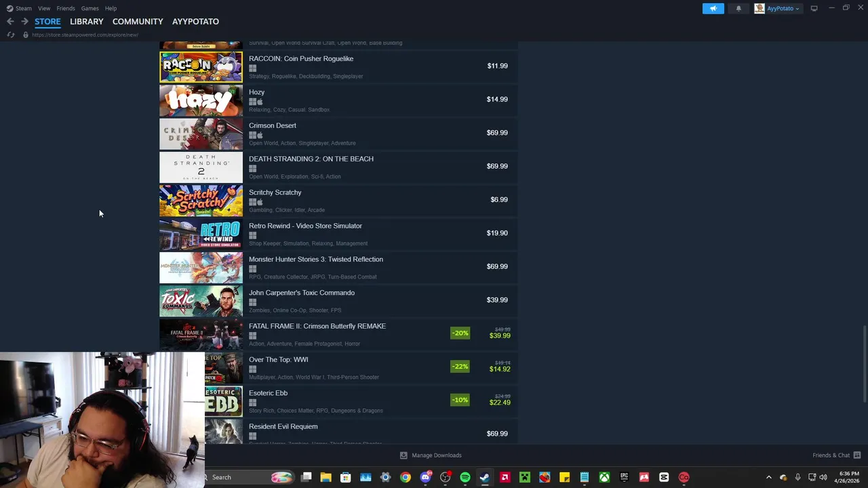Click the padlock site security icon
Screen dimensions: 868x488
click(25, 35)
